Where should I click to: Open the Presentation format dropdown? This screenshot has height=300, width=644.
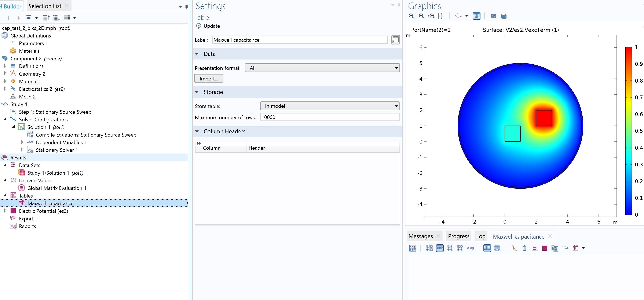pos(322,68)
